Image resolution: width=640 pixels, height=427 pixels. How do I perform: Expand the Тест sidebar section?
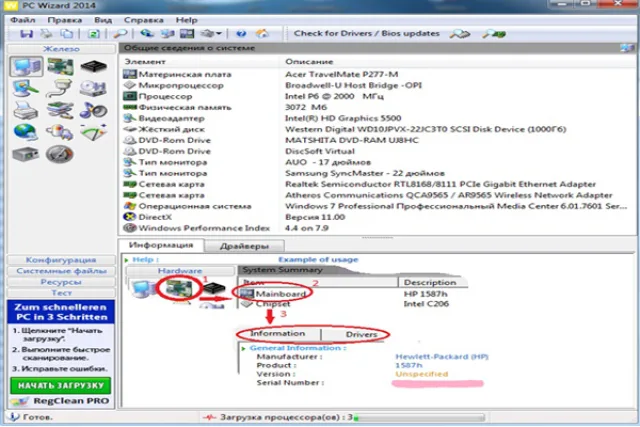pos(61,293)
